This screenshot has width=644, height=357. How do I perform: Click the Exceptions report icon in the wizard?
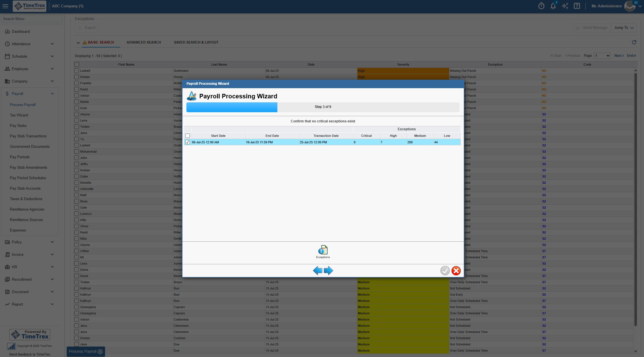click(x=323, y=250)
